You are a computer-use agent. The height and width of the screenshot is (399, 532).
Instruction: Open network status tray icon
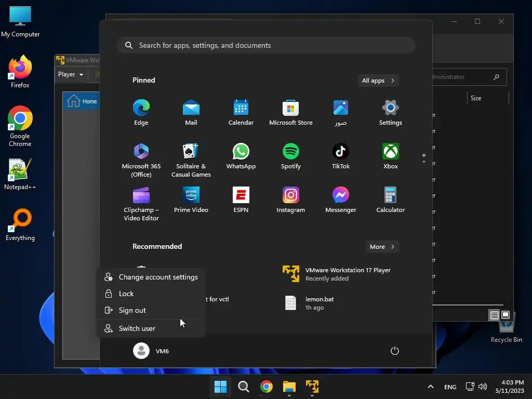pos(470,387)
